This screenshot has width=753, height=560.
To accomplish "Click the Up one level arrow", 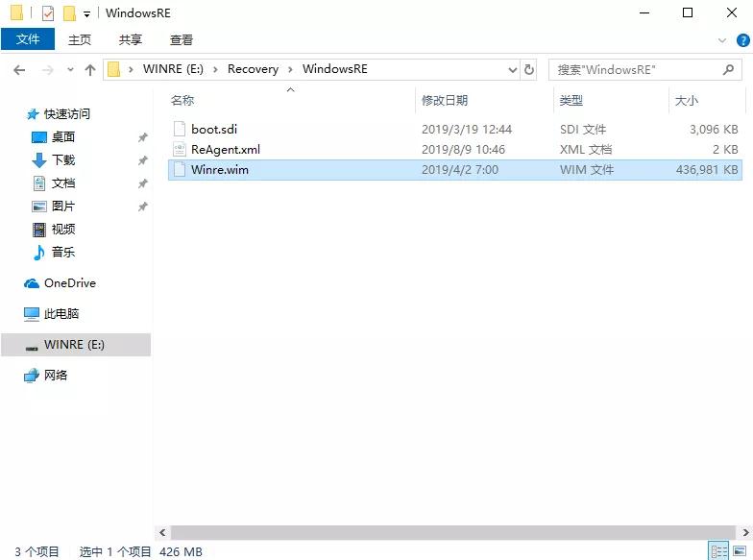I will point(90,69).
